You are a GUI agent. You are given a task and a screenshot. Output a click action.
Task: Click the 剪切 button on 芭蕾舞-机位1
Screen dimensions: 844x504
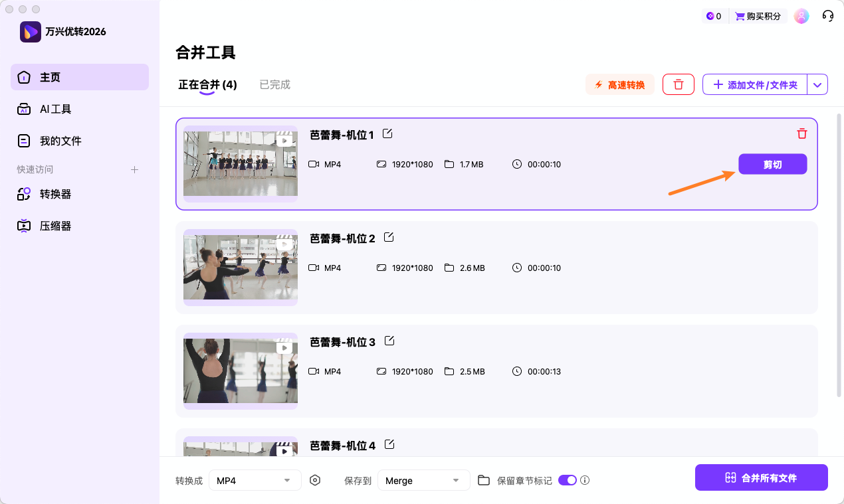772,164
